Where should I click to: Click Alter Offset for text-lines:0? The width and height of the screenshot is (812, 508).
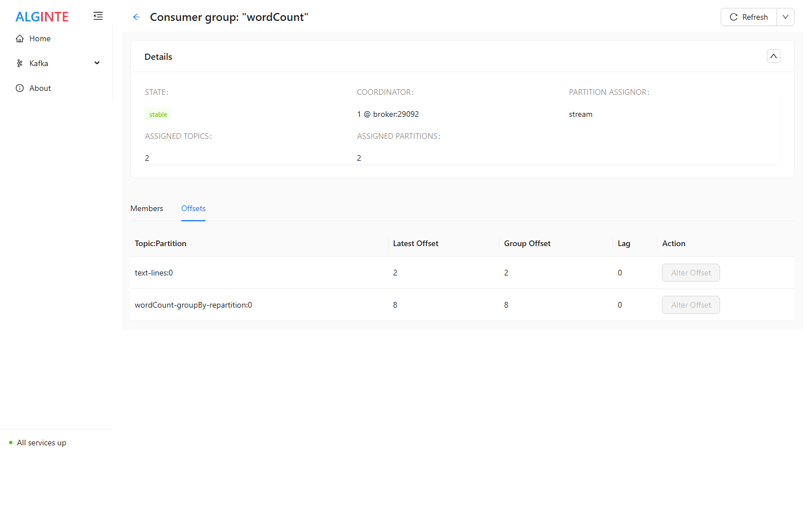coord(691,273)
